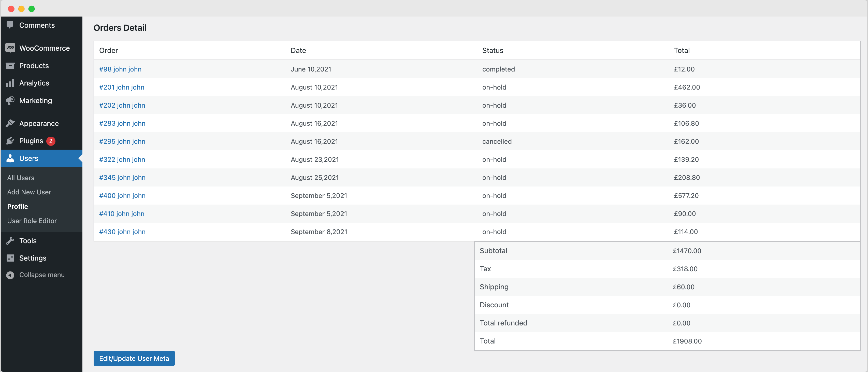Open the User Role Editor submenu

[32, 221]
